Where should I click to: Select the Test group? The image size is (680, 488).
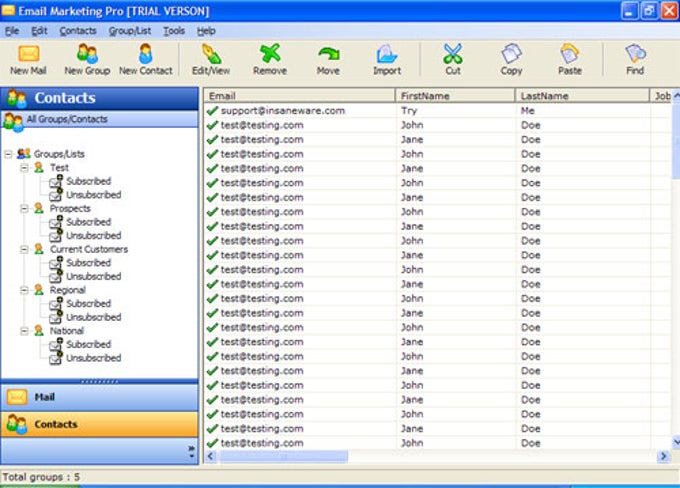pyautogui.click(x=59, y=168)
